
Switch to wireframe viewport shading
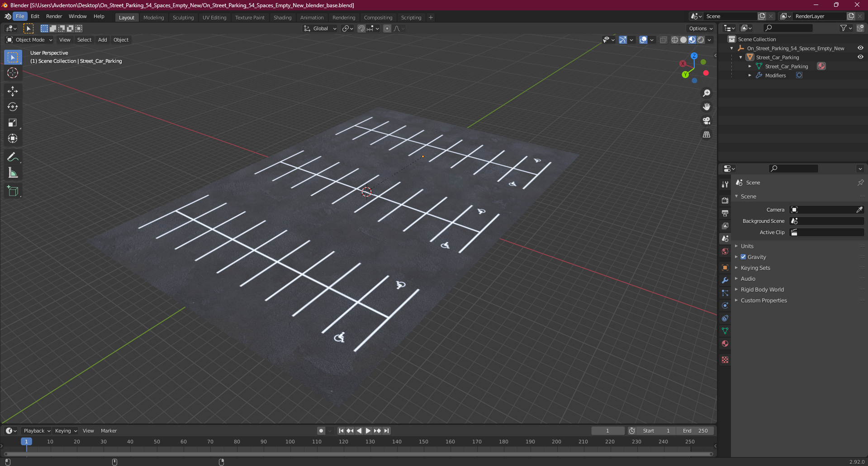point(674,40)
